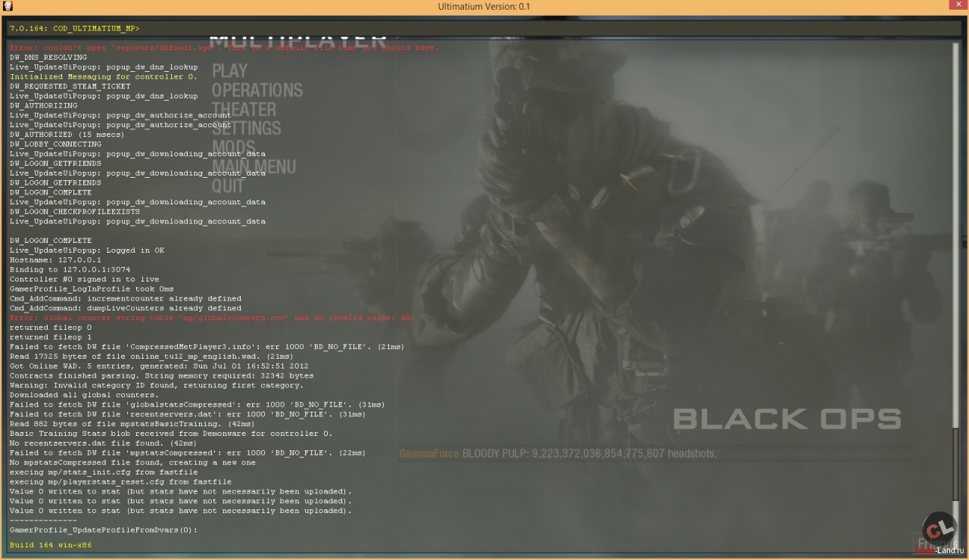
Task: Click 'Build 164 win-x86' status text
Action: pyautogui.click(x=51, y=545)
